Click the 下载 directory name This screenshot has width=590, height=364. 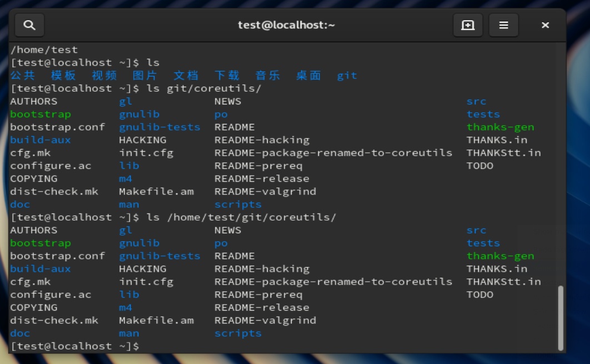[x=227, y=75]
